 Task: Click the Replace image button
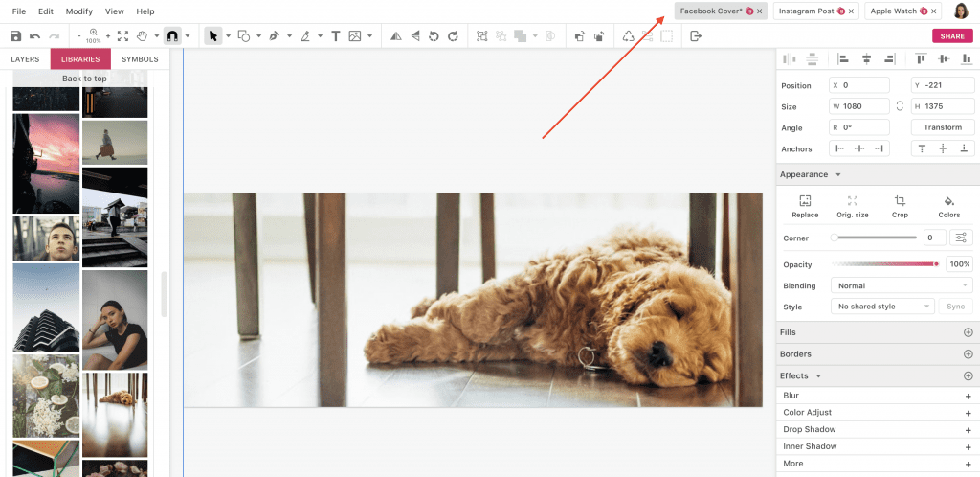click(805, 206)
